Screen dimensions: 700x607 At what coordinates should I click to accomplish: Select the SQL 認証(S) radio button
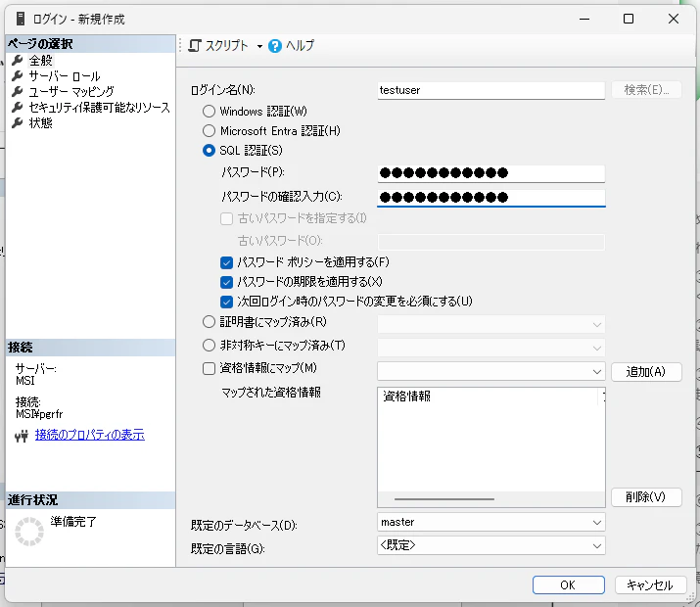pos(209,151)
